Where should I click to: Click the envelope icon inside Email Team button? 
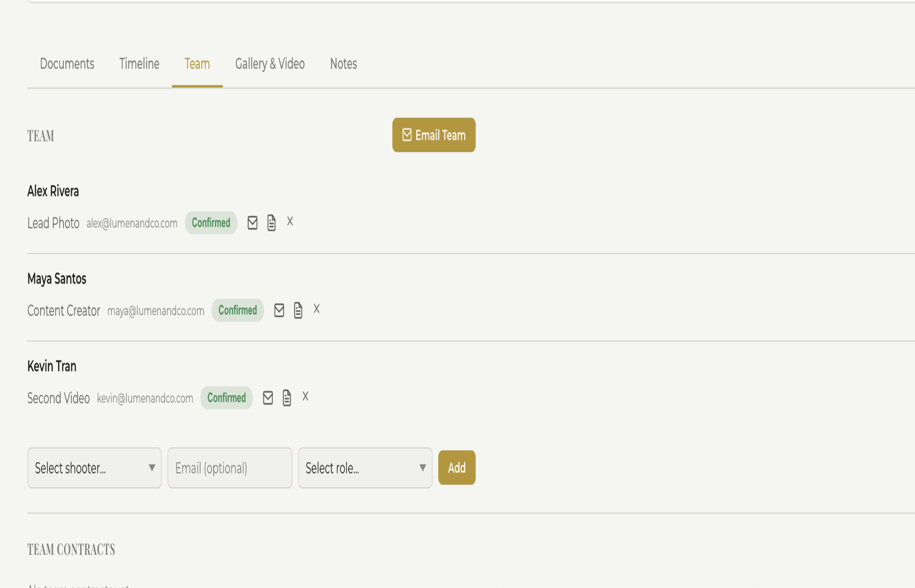pos(407,134)
